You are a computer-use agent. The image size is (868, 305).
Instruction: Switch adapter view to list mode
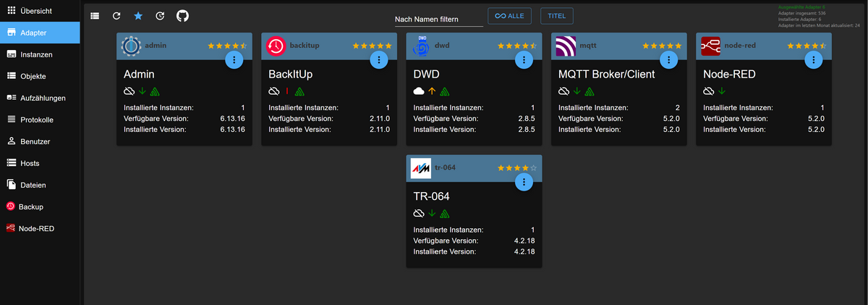(x=95, y=16)
